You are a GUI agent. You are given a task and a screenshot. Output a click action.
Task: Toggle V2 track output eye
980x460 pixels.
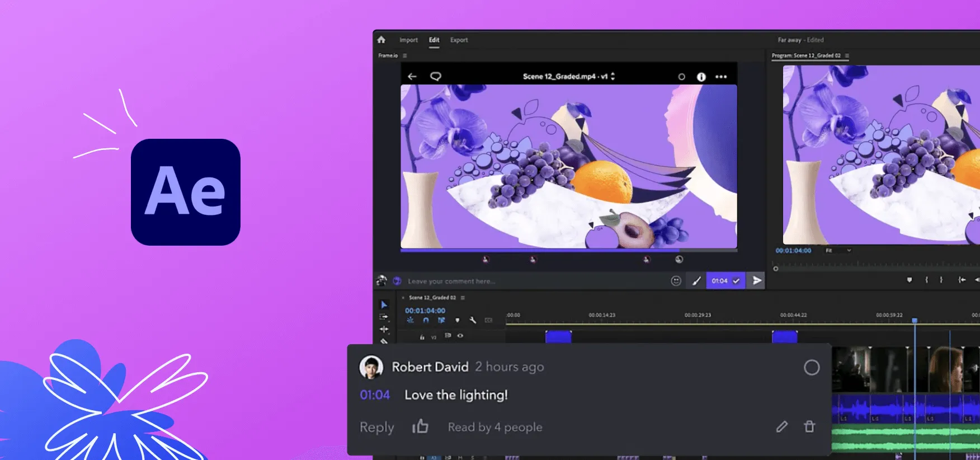[x=460, y=336]
